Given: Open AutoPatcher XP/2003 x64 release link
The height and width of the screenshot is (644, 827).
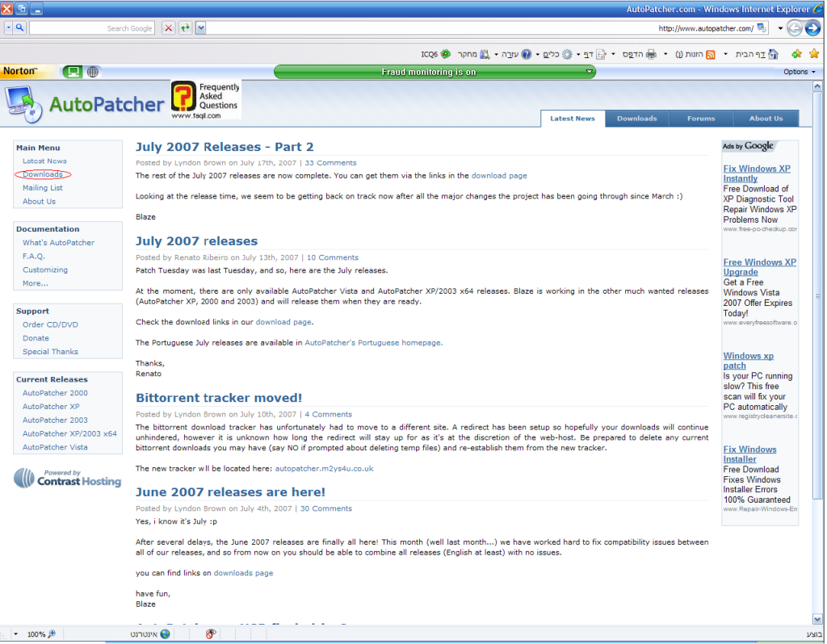Looking at the screenshot, I should click(x=69, y=433).
